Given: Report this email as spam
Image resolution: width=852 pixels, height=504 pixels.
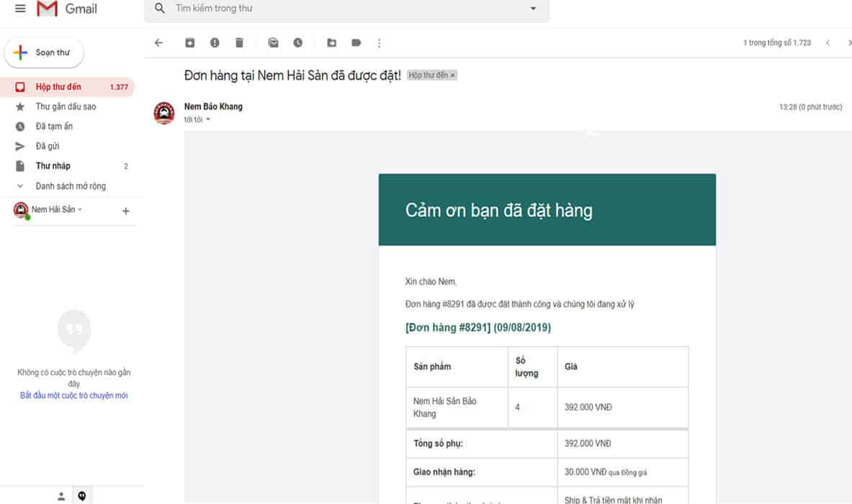Looking at the screenshot, I should click(215, 43).
